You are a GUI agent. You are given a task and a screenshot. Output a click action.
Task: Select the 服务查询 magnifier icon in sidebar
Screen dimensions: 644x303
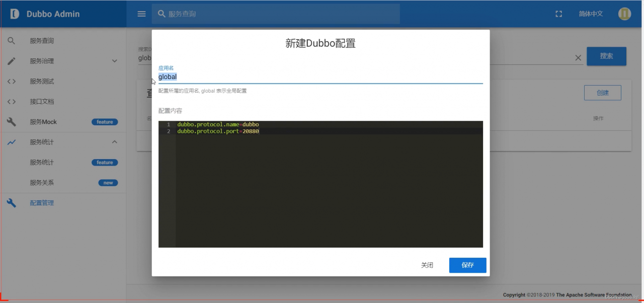point(11,41)
